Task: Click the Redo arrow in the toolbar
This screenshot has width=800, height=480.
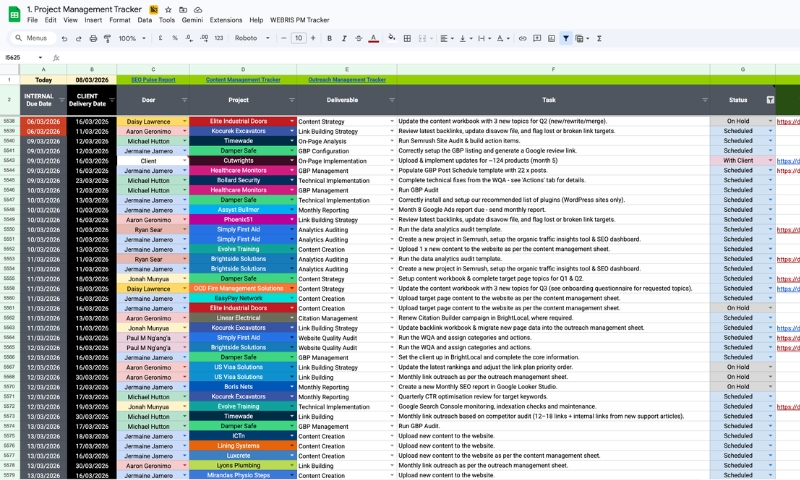Action: click(79, 38)
